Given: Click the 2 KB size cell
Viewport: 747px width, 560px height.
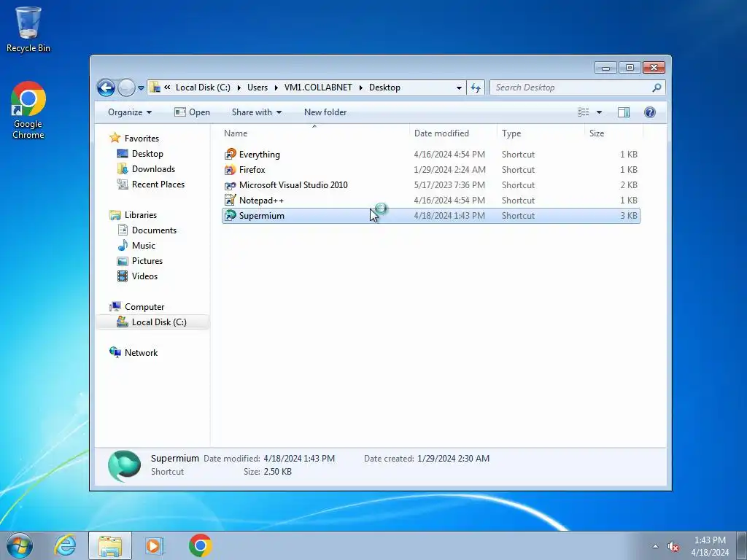Looking at the screenshot, I should click(x=628, y=185).
